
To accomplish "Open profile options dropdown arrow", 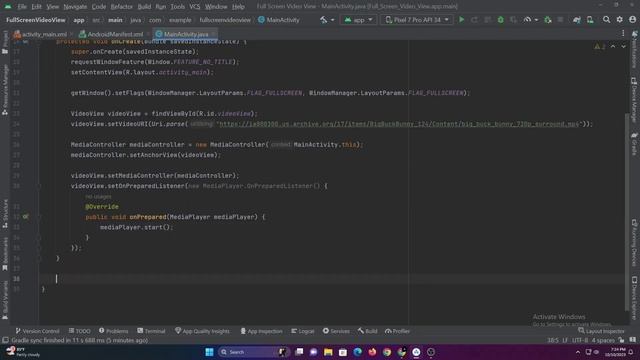I will [x=536, y=20].
